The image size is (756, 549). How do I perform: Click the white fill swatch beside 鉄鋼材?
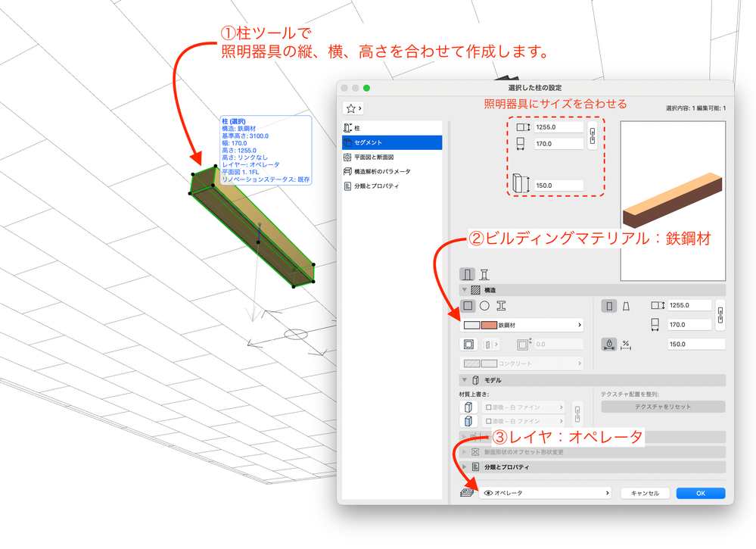471,325
